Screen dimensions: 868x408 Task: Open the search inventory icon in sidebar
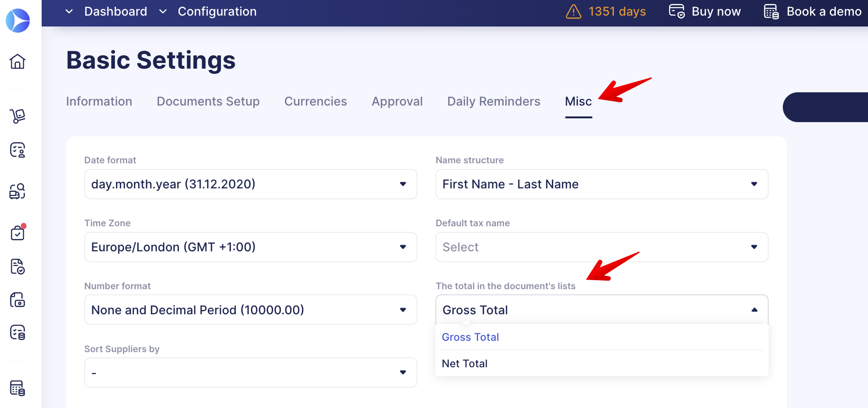(x=18, y=191)
